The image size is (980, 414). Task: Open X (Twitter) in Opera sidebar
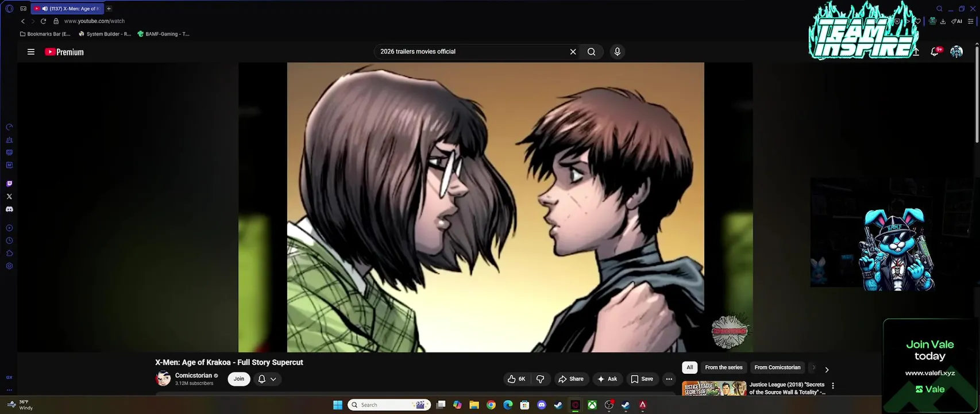pyautogui.click(x=9, y=197)
